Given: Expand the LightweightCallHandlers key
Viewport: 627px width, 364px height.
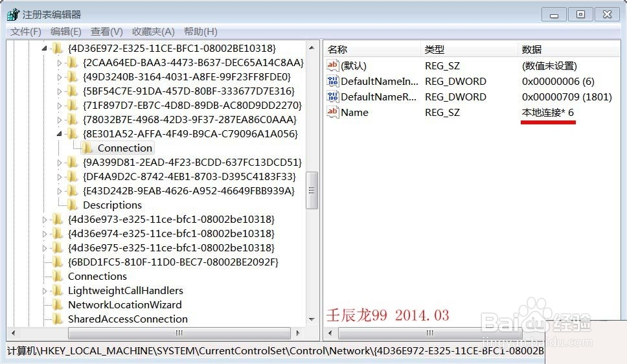Looking at the screenshot, I should [45, 291].
